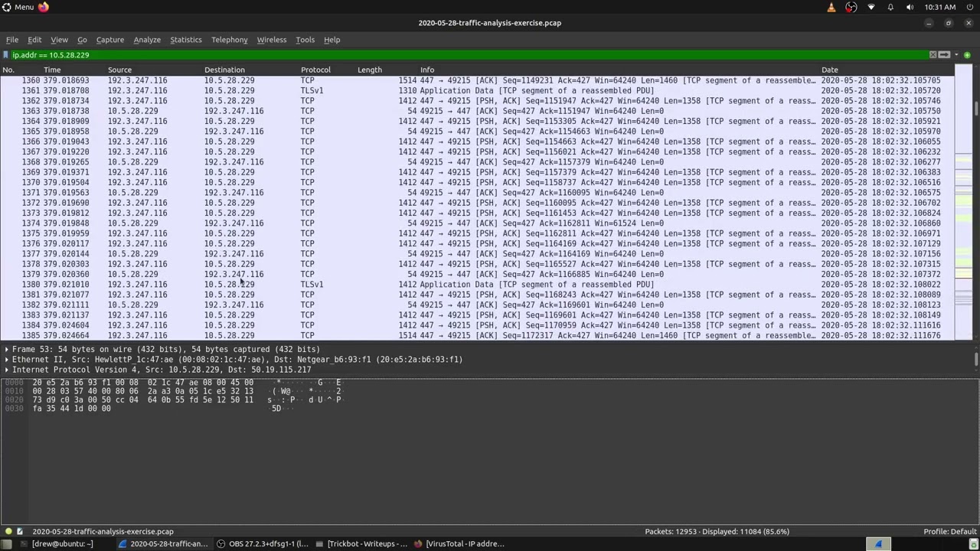Clear the display filter with the X icon

pos(933,55)
